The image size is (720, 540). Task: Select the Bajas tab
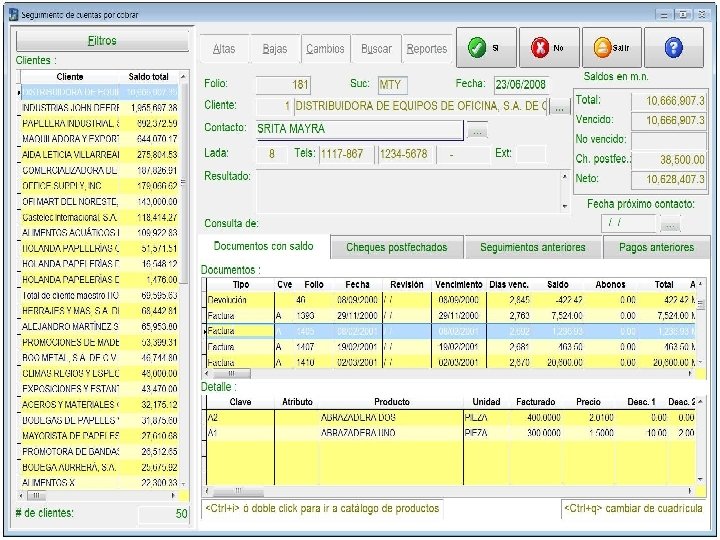click(274, 49)
